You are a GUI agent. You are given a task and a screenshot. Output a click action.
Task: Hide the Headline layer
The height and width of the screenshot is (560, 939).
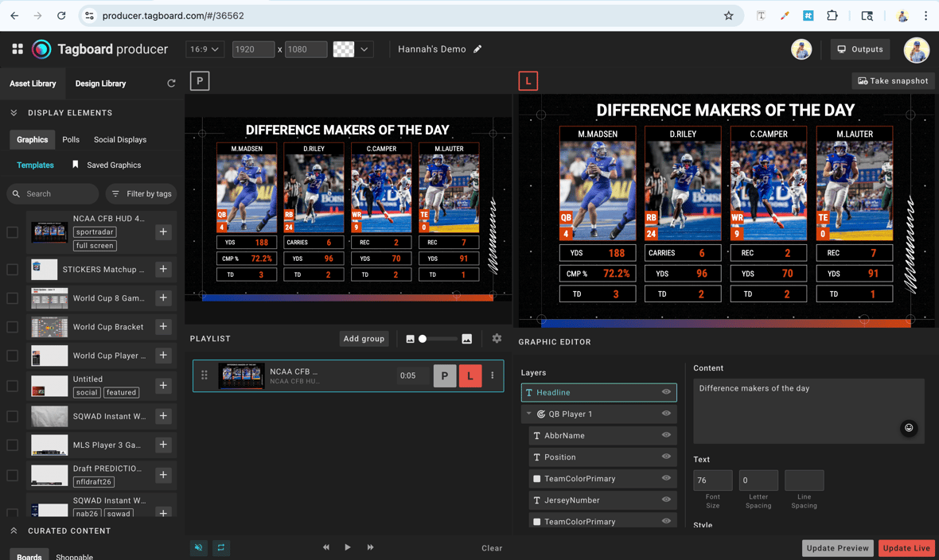666,391
